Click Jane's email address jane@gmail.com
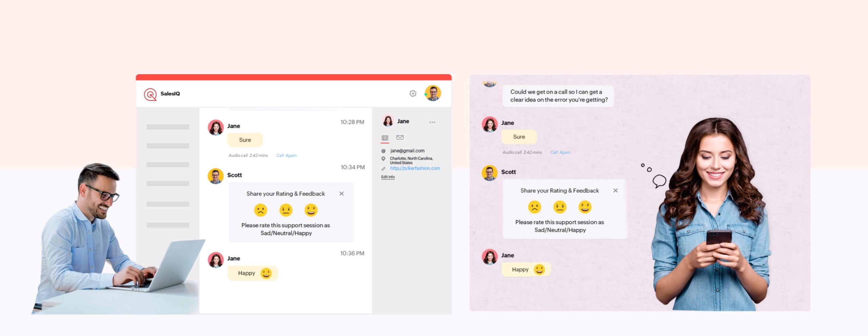The height and width of the screenshot is (336, 868). [407, 151]
